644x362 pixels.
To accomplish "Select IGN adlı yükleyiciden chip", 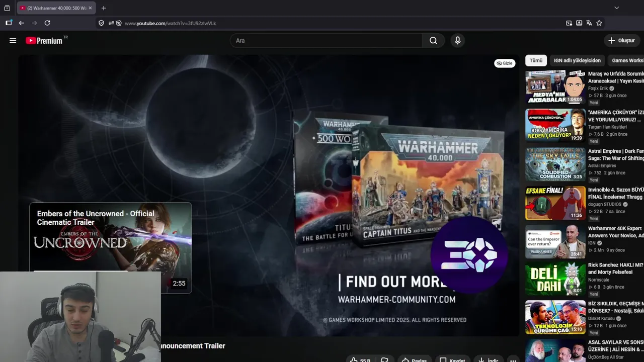I will [577, 60].
